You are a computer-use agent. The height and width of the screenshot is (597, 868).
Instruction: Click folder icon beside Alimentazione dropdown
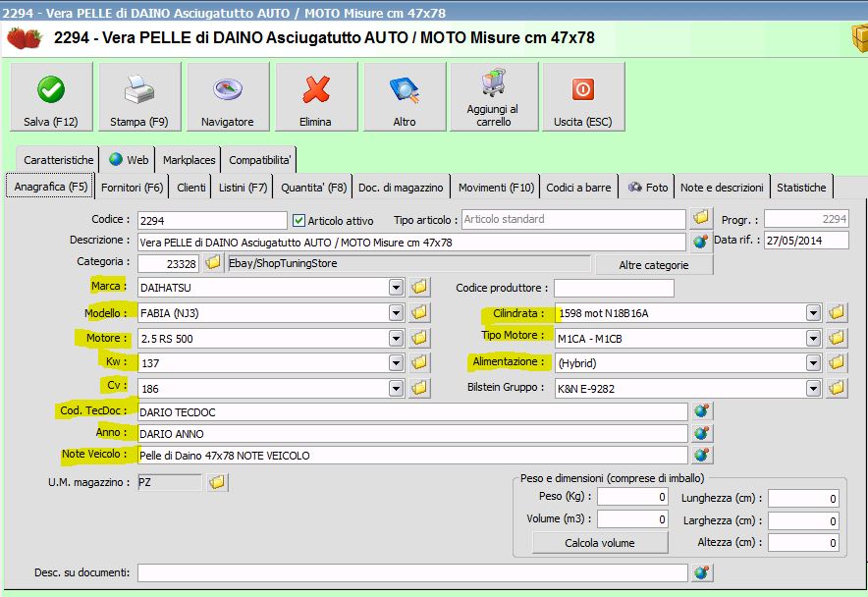point(837,362)
